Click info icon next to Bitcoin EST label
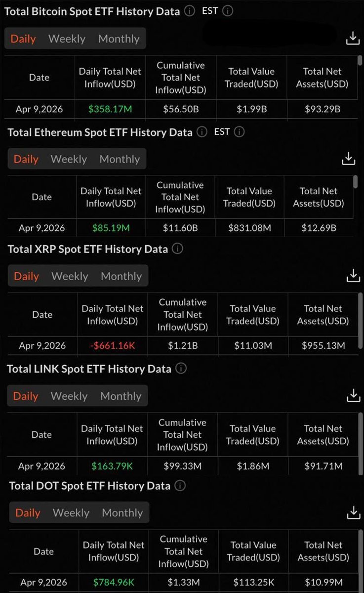 (228, 11)
